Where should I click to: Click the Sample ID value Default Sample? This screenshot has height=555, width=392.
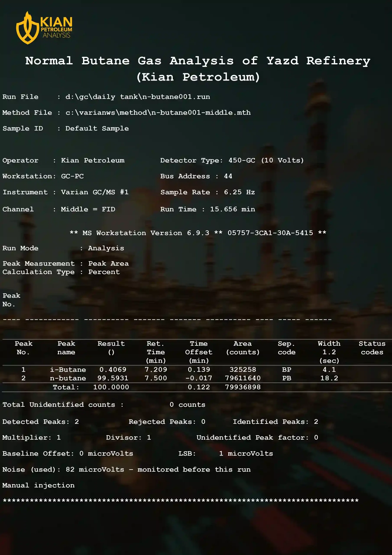tap(97, 128)
